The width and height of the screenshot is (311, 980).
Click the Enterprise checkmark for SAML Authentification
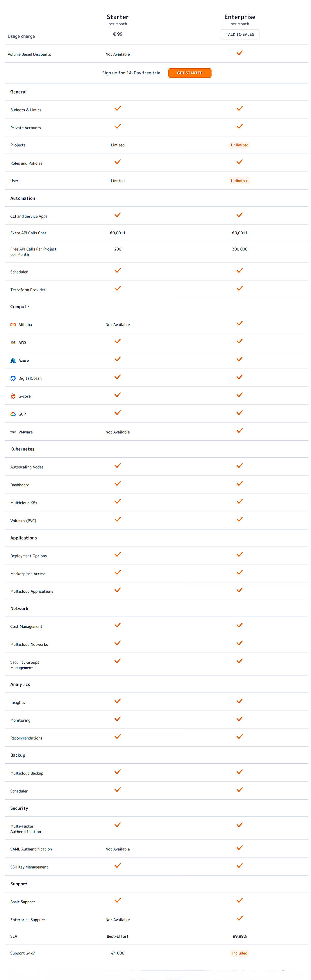pyautogui.click(x=239, y=848)
